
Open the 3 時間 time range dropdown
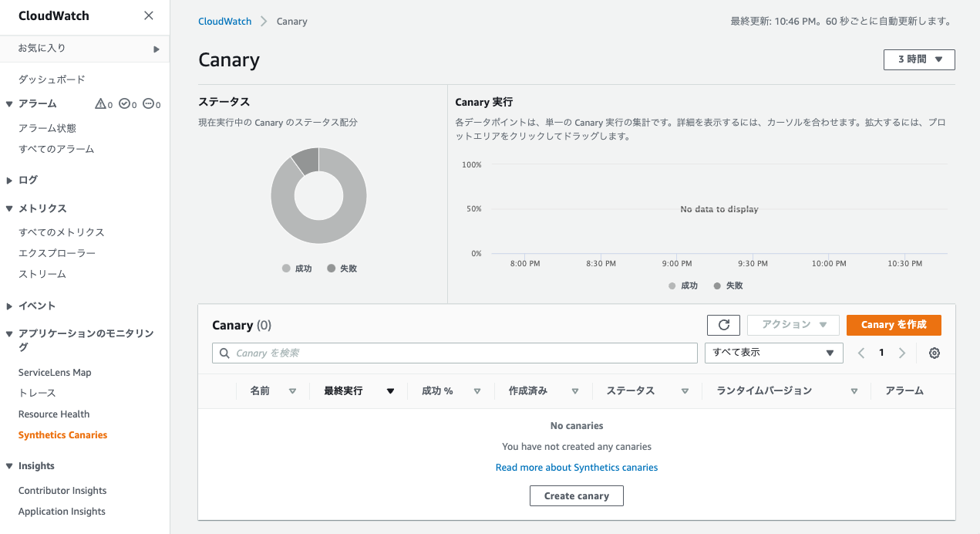tap(919, 59)
